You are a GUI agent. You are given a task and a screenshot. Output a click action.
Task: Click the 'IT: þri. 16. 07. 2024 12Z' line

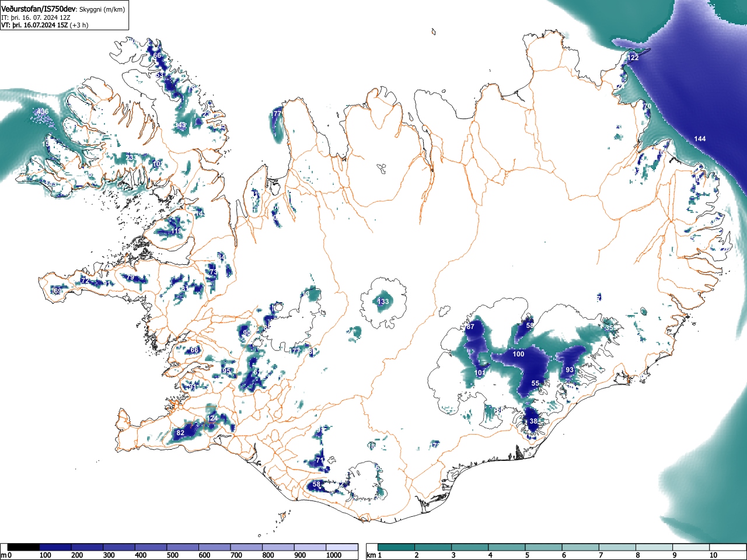pyautogui.click(x=36, y=17)
